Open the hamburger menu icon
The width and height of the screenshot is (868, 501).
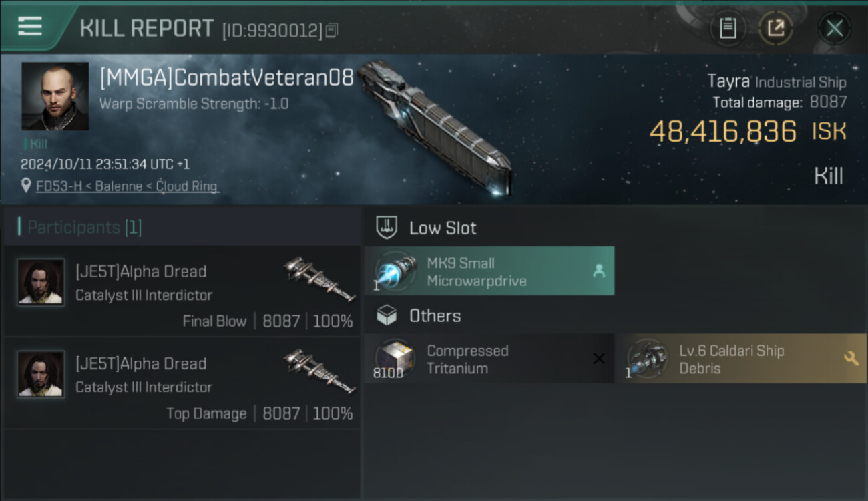30,27
